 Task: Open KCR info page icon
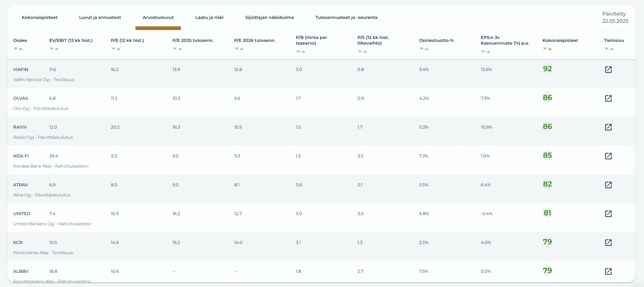click(608, 242)
